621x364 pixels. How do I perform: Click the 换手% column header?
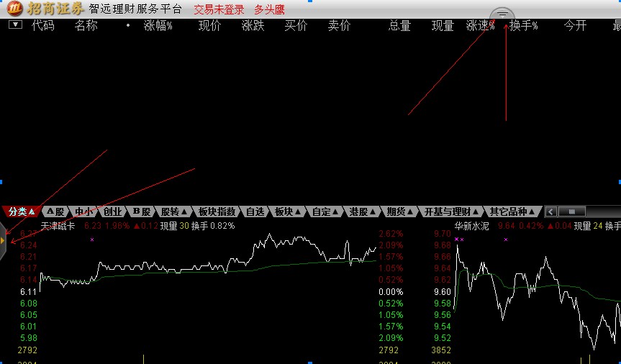coord(524,26)
